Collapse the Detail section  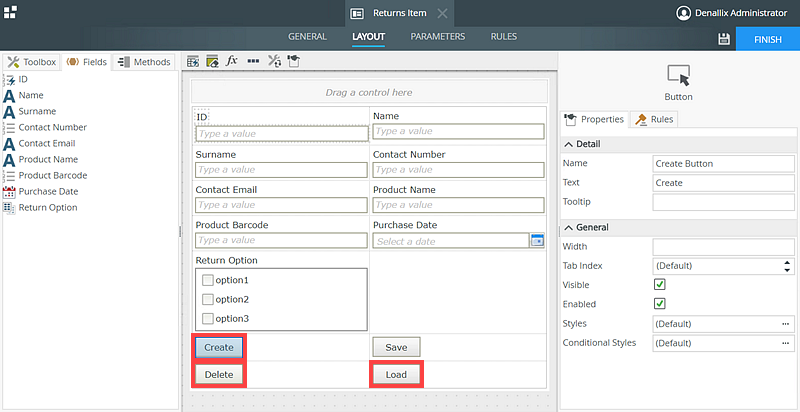(569, 144)
